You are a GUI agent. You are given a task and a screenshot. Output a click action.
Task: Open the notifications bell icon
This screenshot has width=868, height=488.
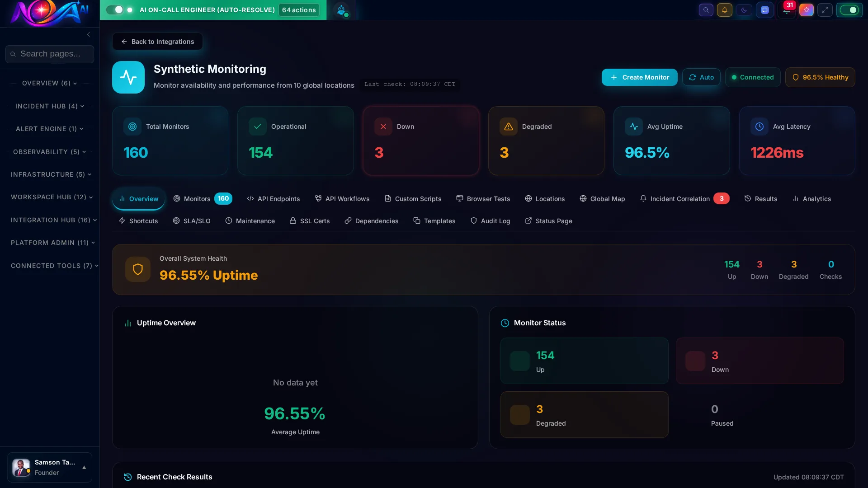click(725, 10)
